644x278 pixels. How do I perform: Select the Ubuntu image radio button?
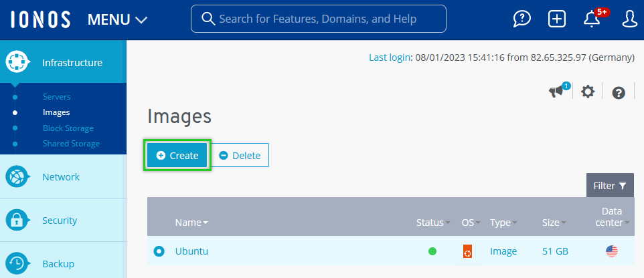point(159,251)
